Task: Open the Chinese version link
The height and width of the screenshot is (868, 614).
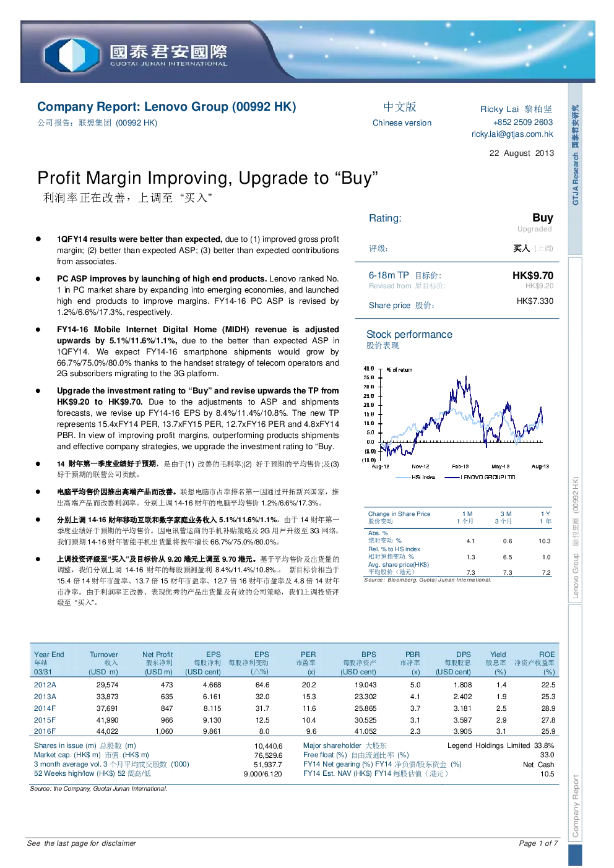Action: pyautogui.click(x=402, y=122)
